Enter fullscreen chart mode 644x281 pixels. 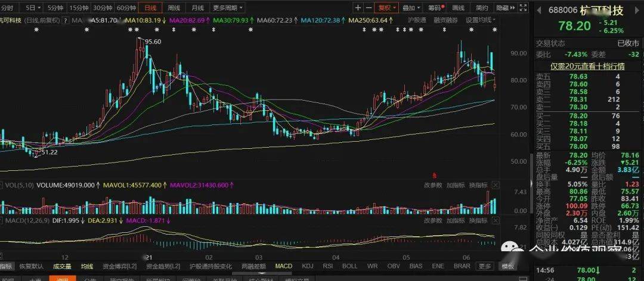(x=523, y=7)
